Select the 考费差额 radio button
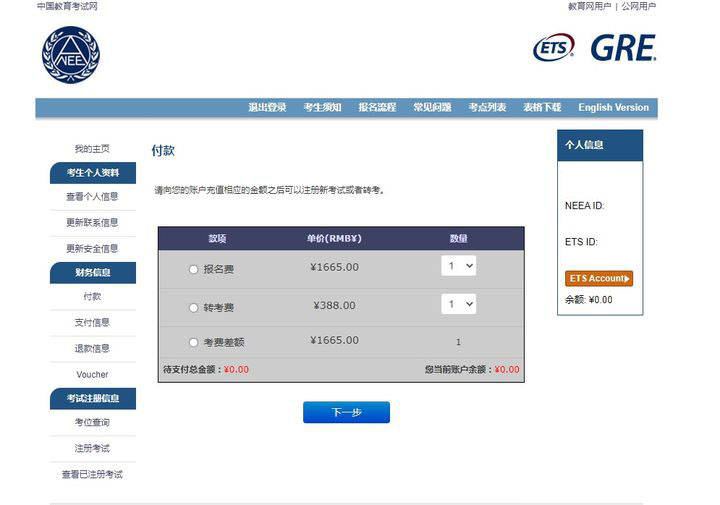The image size is (720, 505). point(194,342)
